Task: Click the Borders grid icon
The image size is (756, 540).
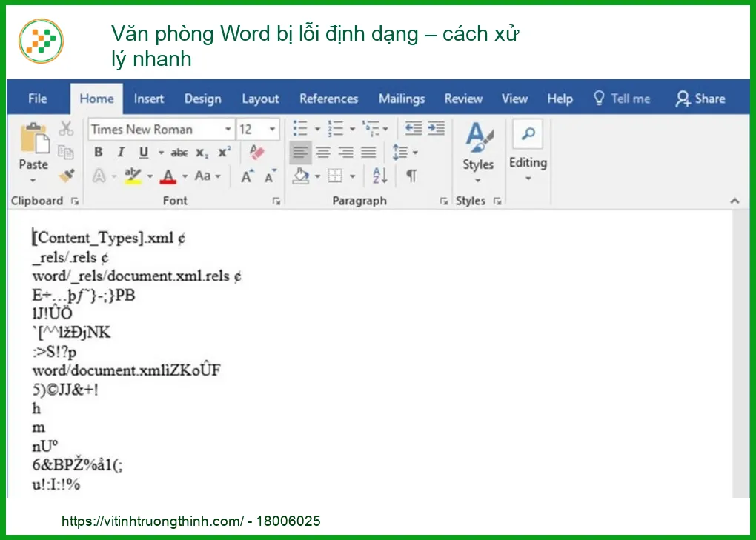Action: (335, 176)
